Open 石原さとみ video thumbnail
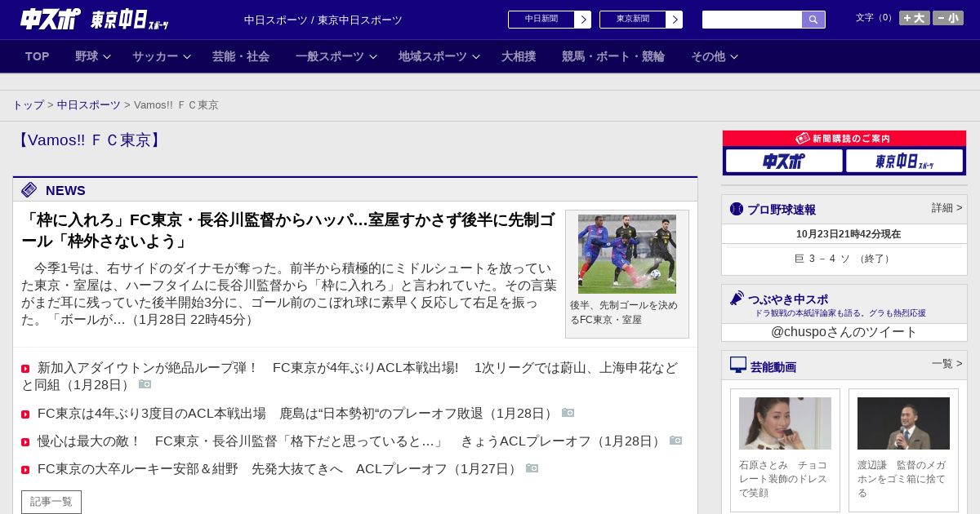 click(785, 423)
